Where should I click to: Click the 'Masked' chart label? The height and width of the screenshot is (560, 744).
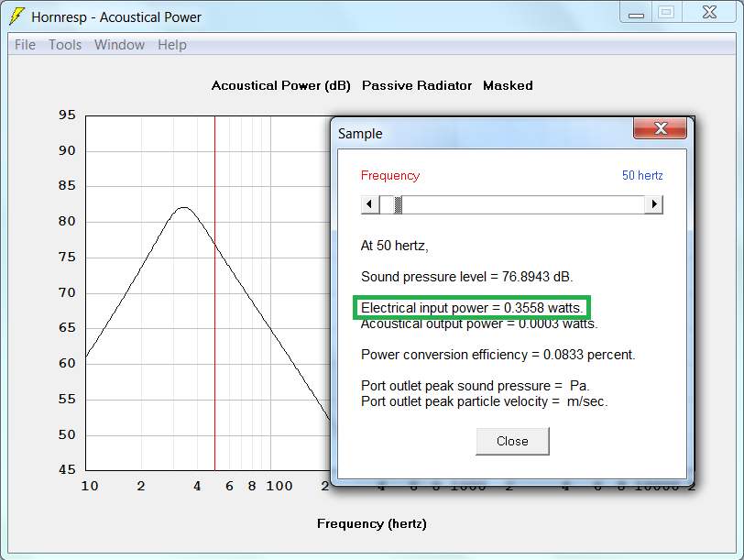pos(508,86)
